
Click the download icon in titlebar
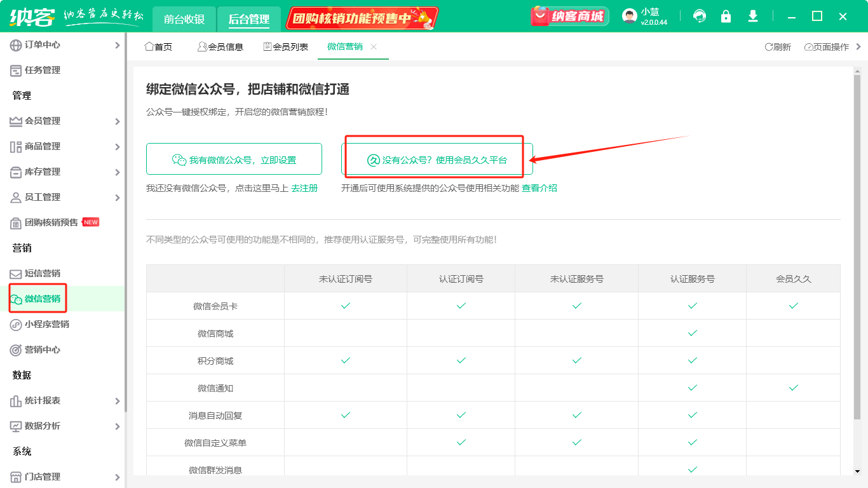click(x=753, y=16)
